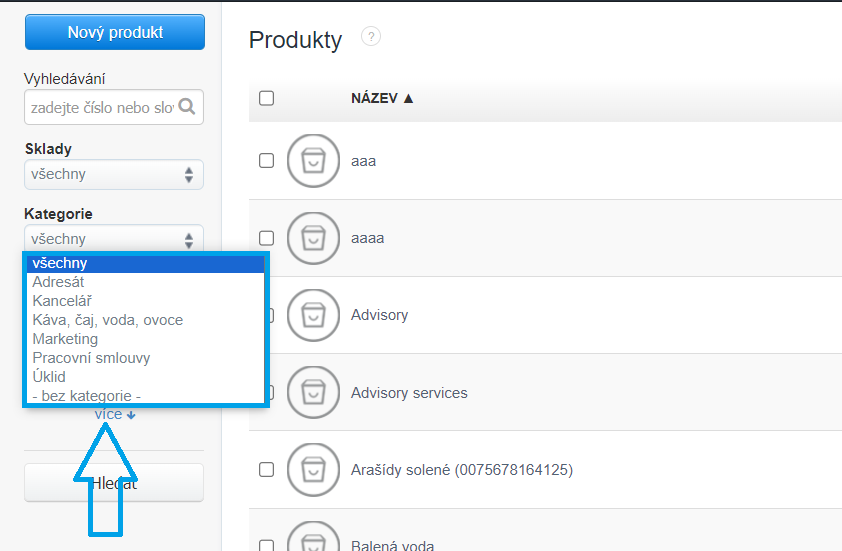Choose Marketing in the category list
Viewport: 842px width, 551px height.
[65, 339]
